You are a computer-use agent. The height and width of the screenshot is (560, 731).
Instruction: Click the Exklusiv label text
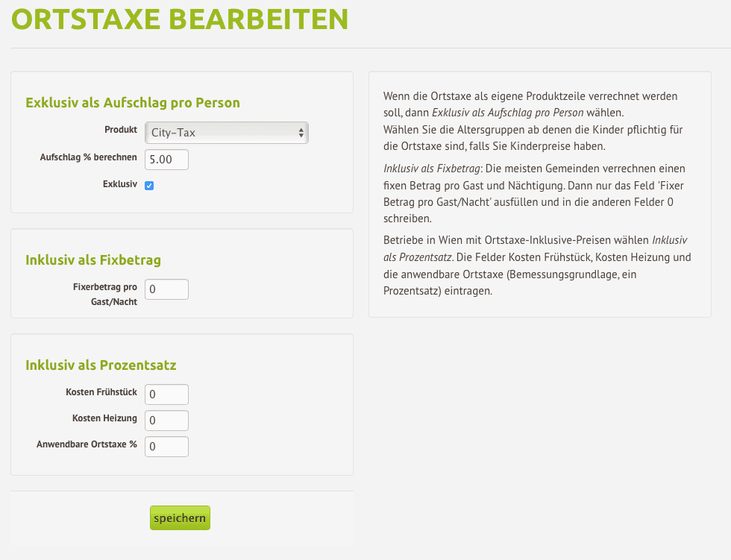[120, 184]
